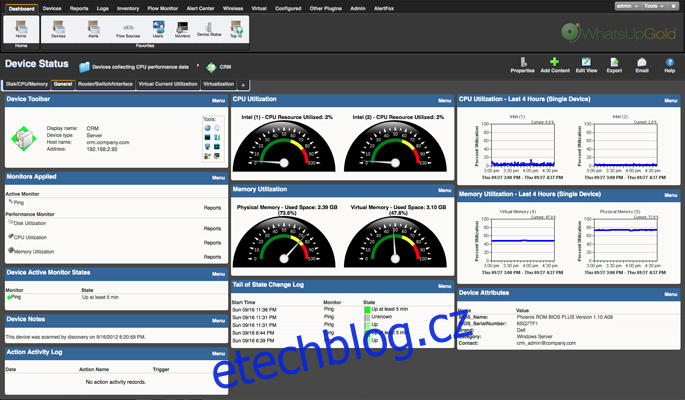Open the Configured main menu

(288, 8)
